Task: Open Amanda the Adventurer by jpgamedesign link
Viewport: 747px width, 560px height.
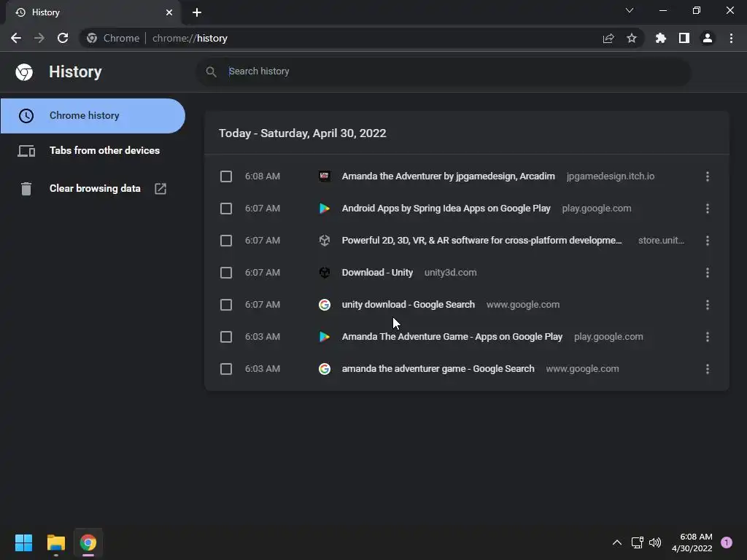Action: point(449,176)
